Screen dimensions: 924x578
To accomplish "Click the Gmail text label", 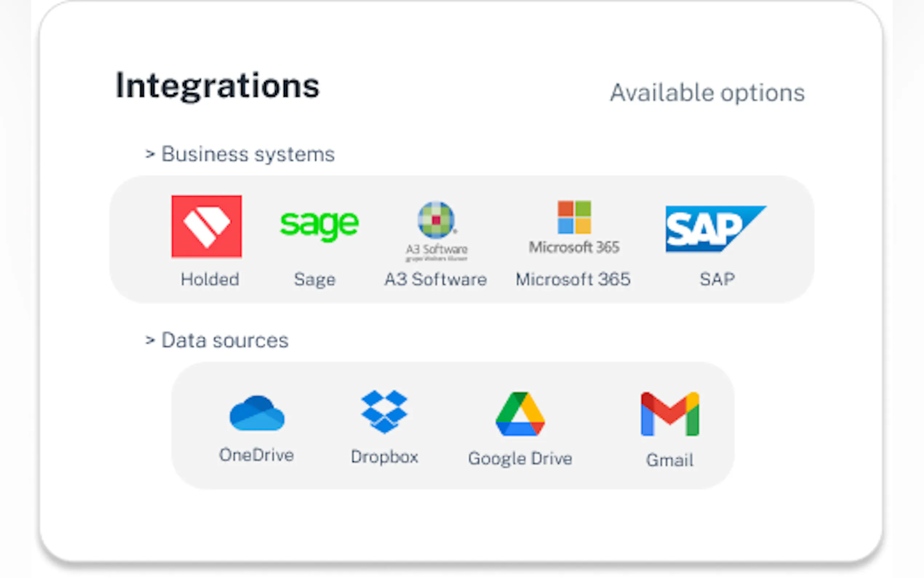I will [x=670, y=460].
